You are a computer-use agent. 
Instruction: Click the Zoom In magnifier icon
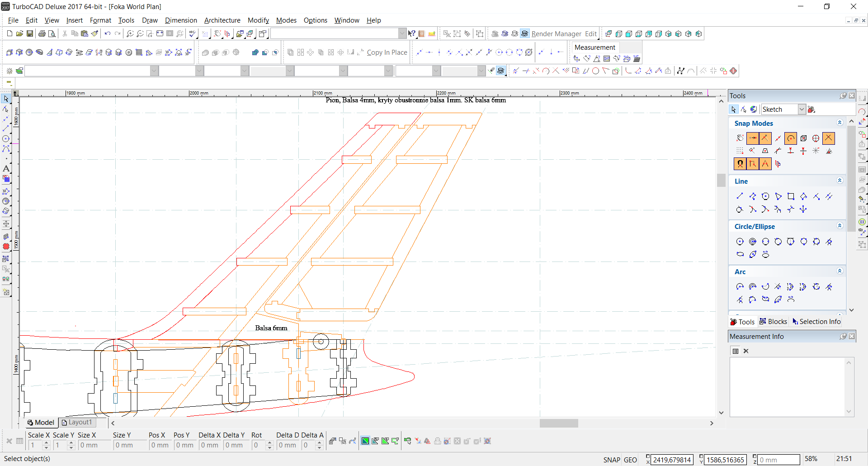pos(130,33)
